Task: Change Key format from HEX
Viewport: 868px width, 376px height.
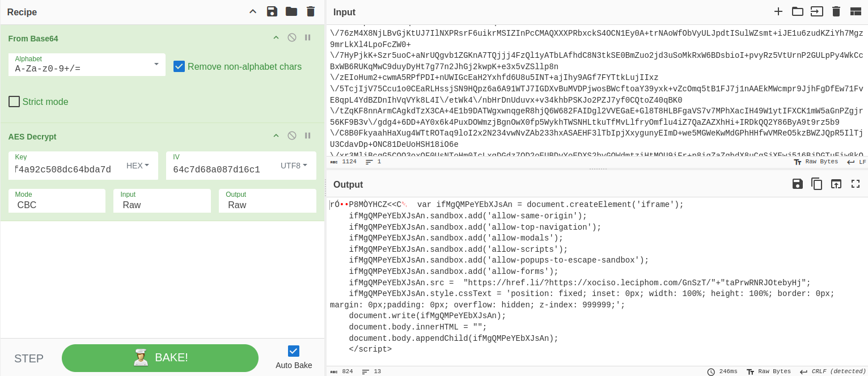Action: [x=138, y=166]
